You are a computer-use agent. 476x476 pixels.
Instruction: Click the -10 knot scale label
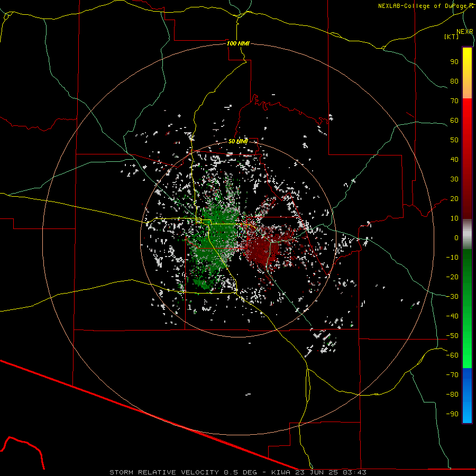[x=452, y=258]
